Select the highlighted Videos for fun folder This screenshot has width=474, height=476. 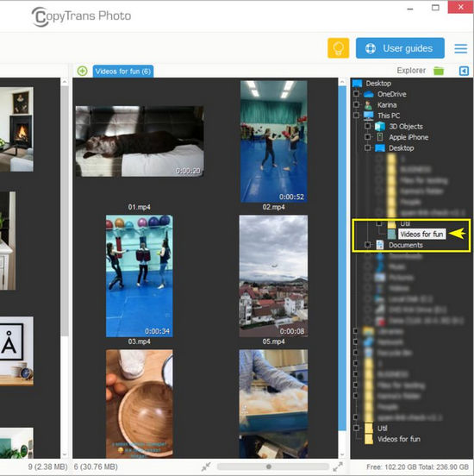[421, 234]
